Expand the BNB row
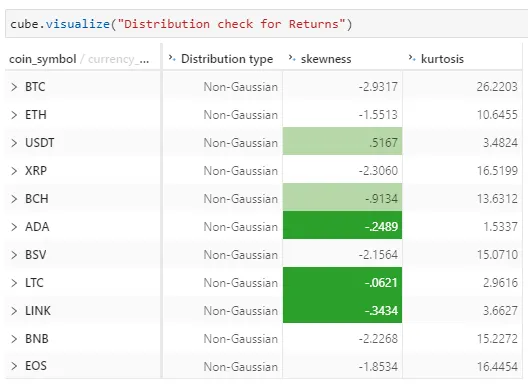This screenshot has height=387, width=528. 14,338
